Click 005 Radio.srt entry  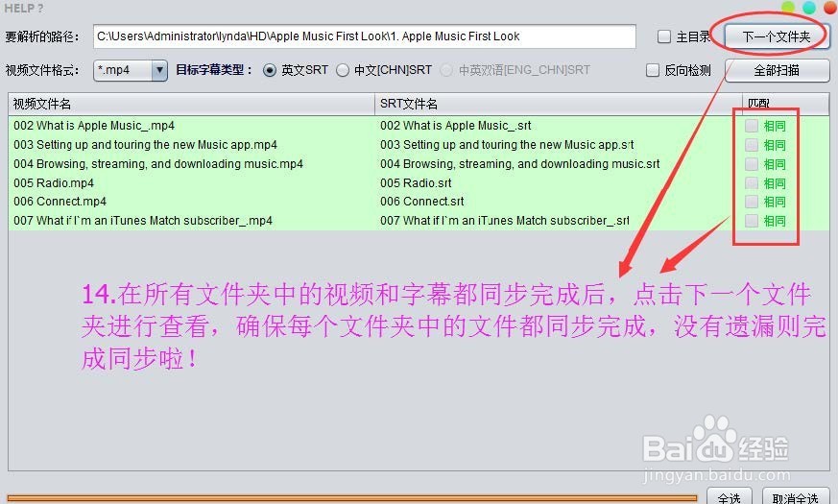click(416, 182)
